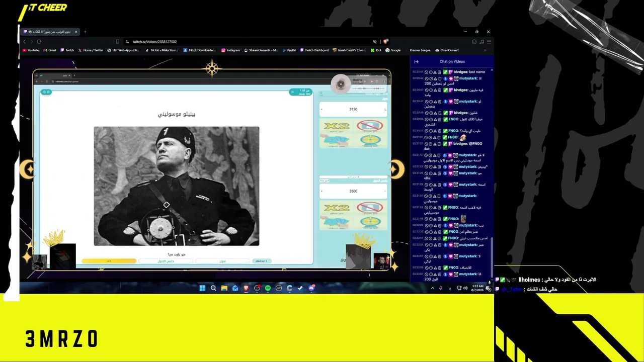The image size is (644, 362).
Task: Open Chat on Videos header
Action: (452, 62)
